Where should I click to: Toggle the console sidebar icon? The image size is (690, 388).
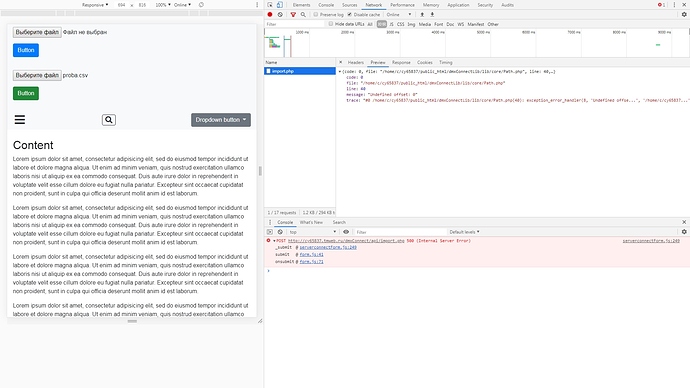pos(270,232)
